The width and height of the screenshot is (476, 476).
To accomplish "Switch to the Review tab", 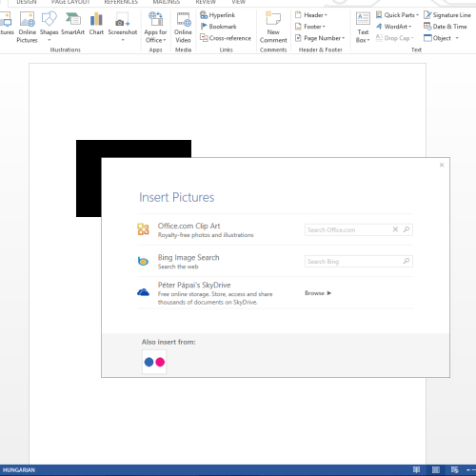I will [206, 2].
